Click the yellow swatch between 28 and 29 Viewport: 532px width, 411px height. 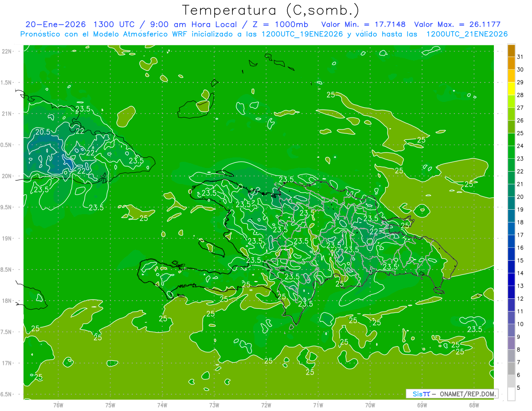tap(511, 89)
